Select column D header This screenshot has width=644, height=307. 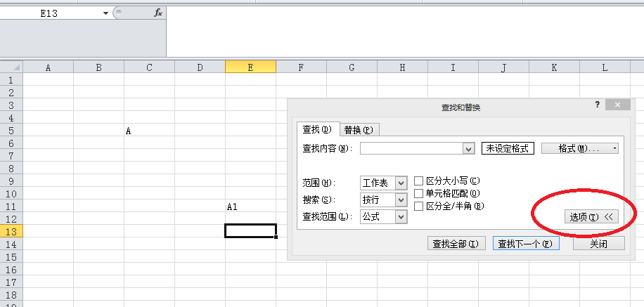[200, 67]
